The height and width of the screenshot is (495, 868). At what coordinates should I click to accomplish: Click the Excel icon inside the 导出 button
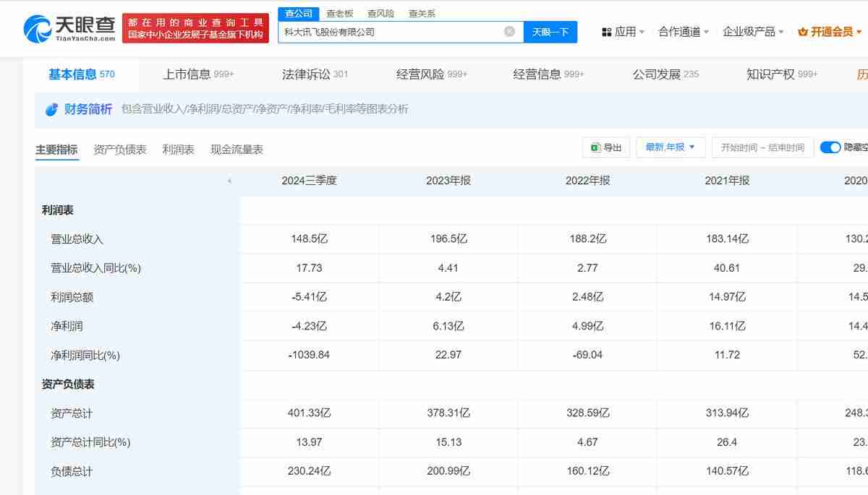[x=595, y=147]
